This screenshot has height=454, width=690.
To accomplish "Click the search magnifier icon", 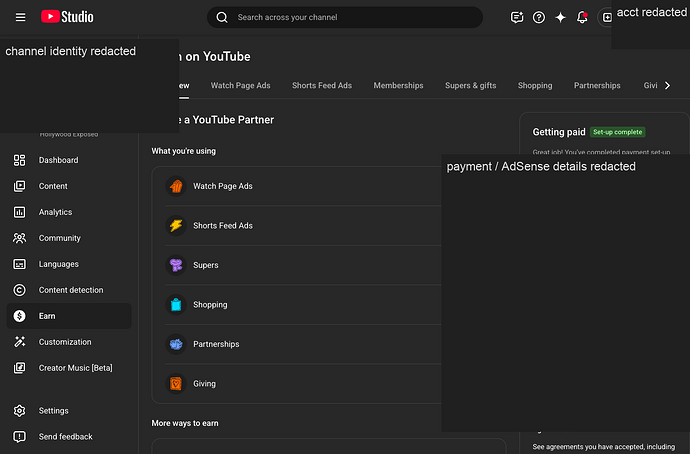I will pyautogui.click(x=222, y=17).
